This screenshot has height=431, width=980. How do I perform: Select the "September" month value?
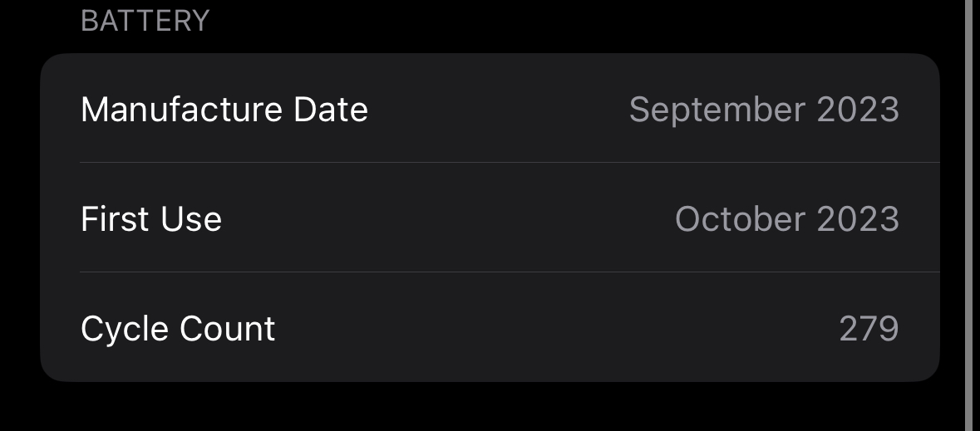[x=717, y=110]
